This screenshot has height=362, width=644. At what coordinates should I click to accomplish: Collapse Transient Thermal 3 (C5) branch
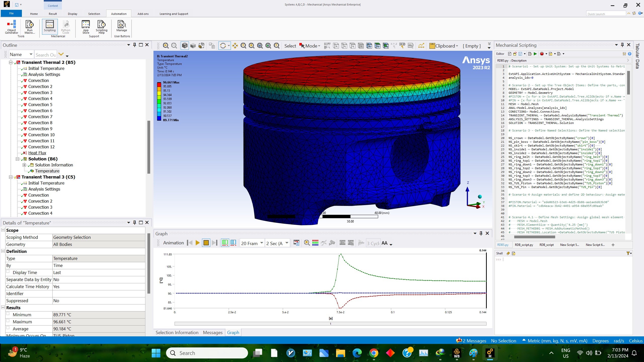click(x=11, y=177)
